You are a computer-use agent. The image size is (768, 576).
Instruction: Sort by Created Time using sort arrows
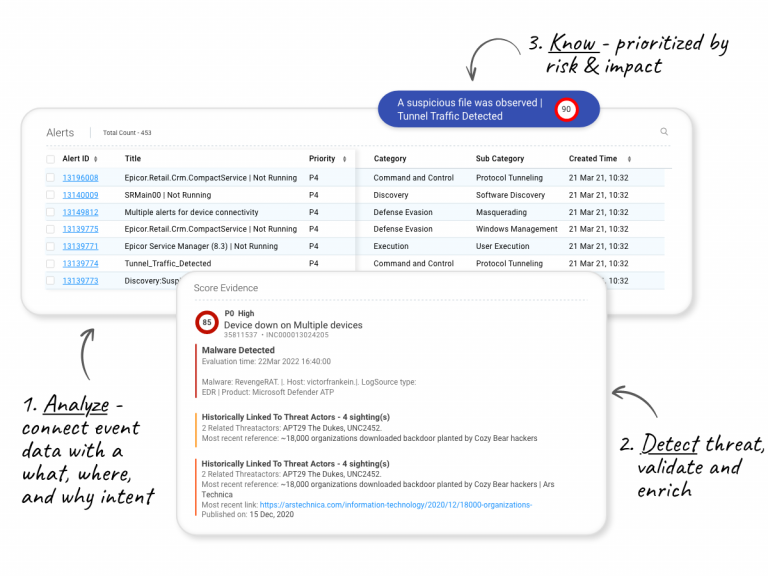click(x=628, y=159)
